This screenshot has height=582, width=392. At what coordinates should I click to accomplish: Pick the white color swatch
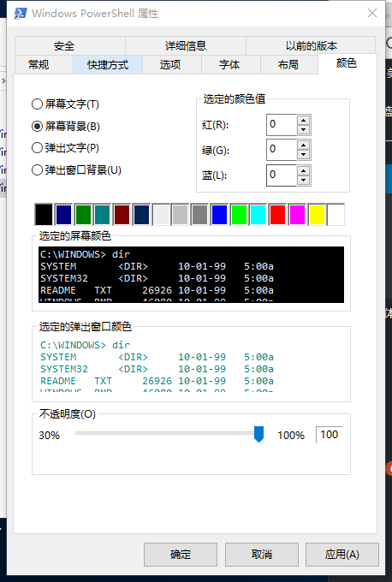[x=336, y=215]
